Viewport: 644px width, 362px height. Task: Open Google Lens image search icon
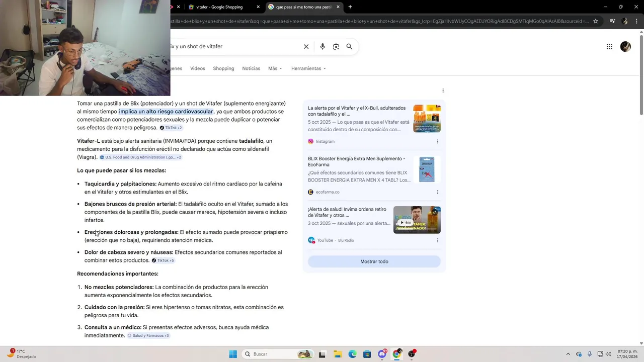point(336,46)
